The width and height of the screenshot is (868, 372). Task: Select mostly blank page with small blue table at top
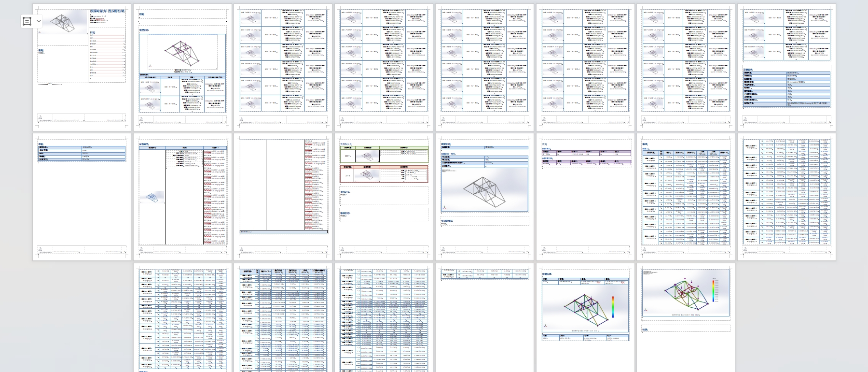[82, 197]
